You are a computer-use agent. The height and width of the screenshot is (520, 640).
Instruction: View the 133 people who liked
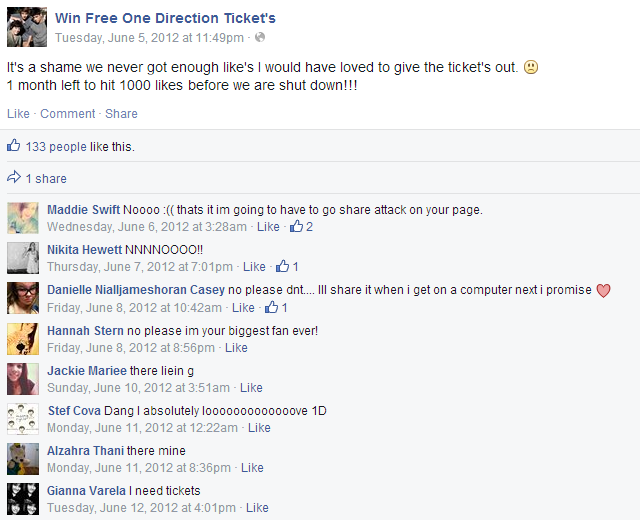click(x=56, y=147)
